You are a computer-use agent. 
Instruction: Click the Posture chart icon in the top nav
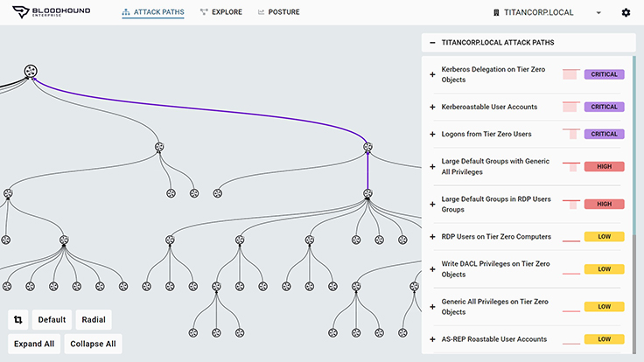261,12
